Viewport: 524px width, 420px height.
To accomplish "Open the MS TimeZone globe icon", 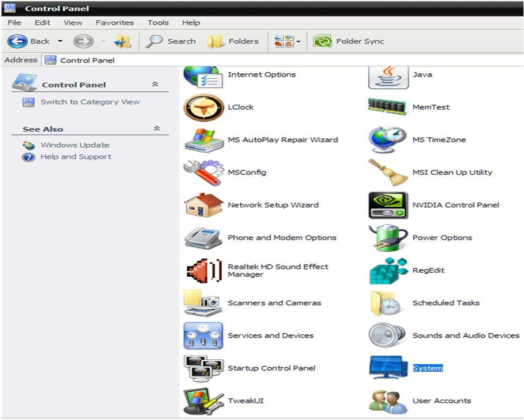I will [388, 140].
